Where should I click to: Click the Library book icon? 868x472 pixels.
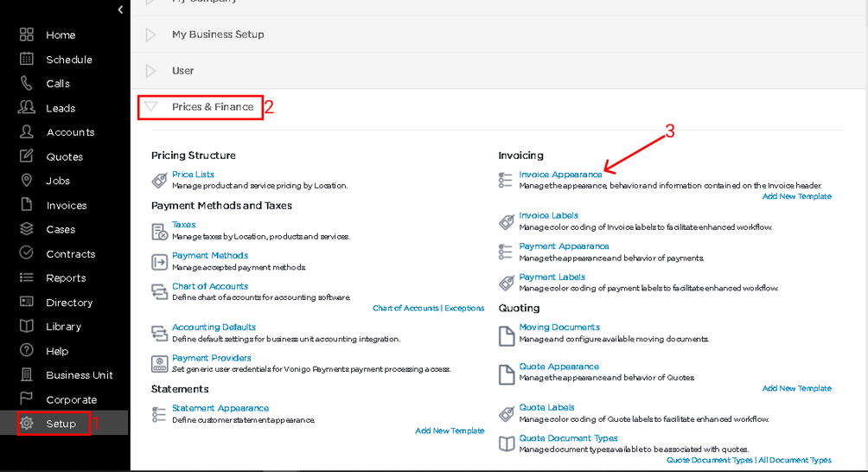27,326
